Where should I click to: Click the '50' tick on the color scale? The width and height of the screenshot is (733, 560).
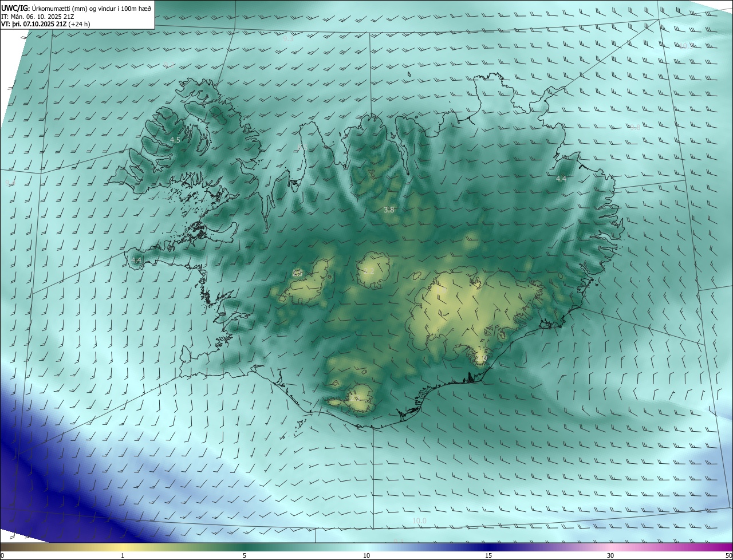click(728, 555)
